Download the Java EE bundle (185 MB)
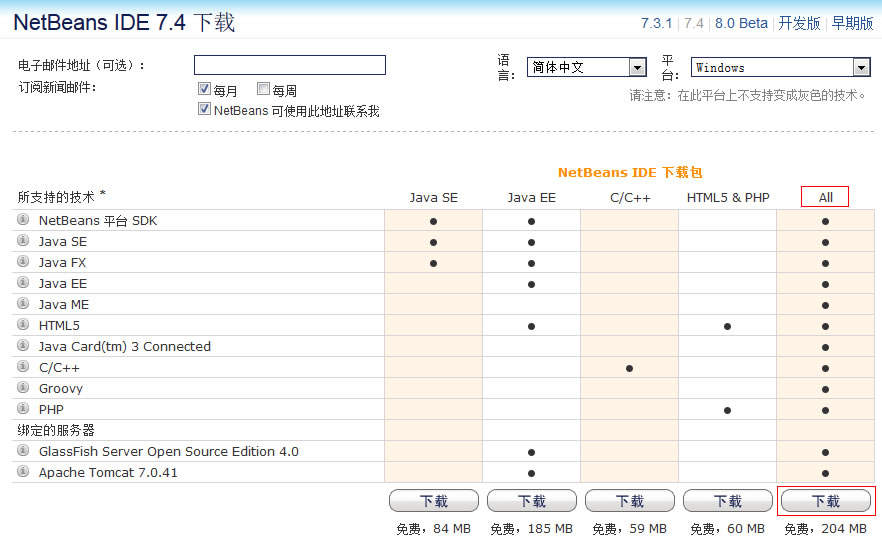882x543 pixels. point(532,501)
